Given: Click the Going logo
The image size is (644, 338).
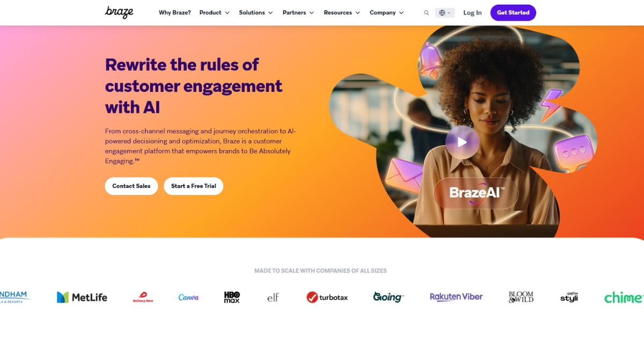Looking at the screenshot, I should 389,297.
